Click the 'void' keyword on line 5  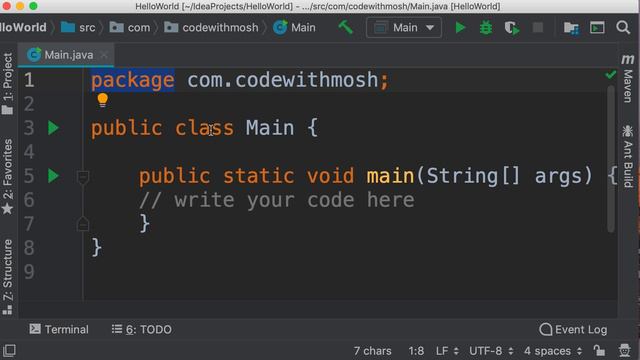(330, 176)
